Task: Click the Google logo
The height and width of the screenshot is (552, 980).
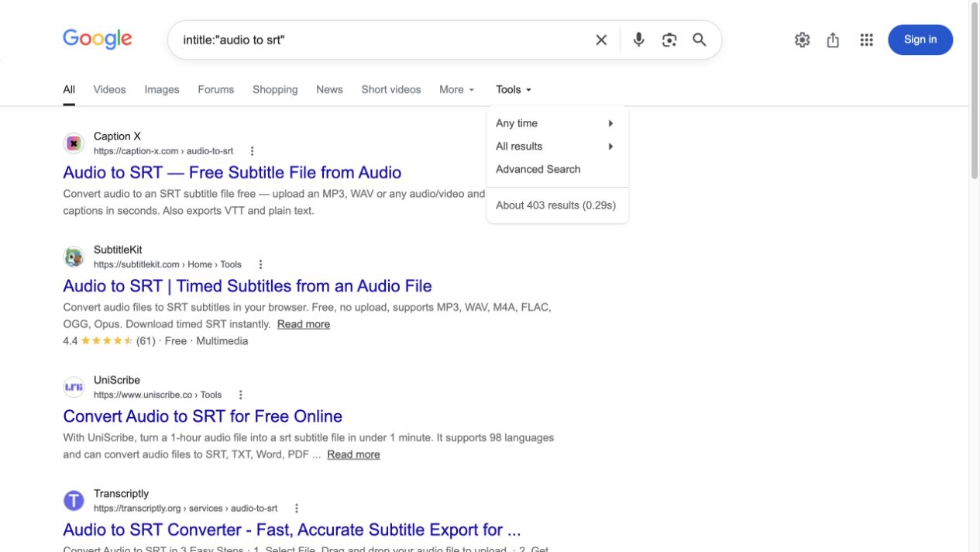Action: pyautogui.click(x=98, y=39)
